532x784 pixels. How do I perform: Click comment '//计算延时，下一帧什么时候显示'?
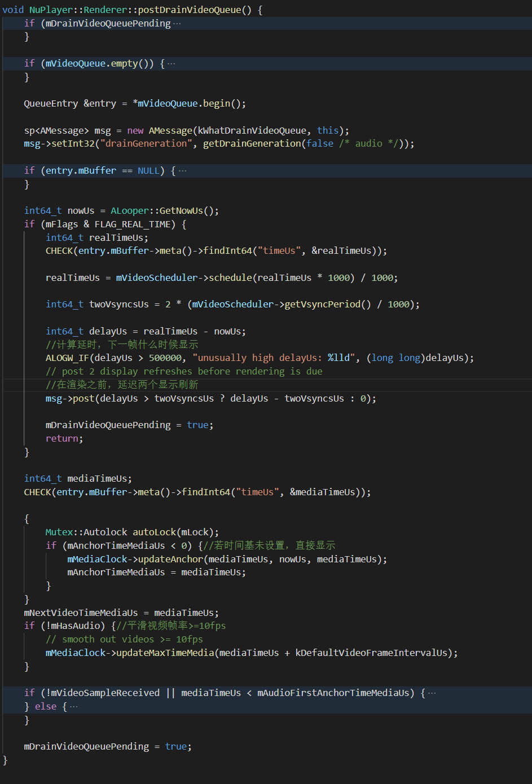click(122, 345)
